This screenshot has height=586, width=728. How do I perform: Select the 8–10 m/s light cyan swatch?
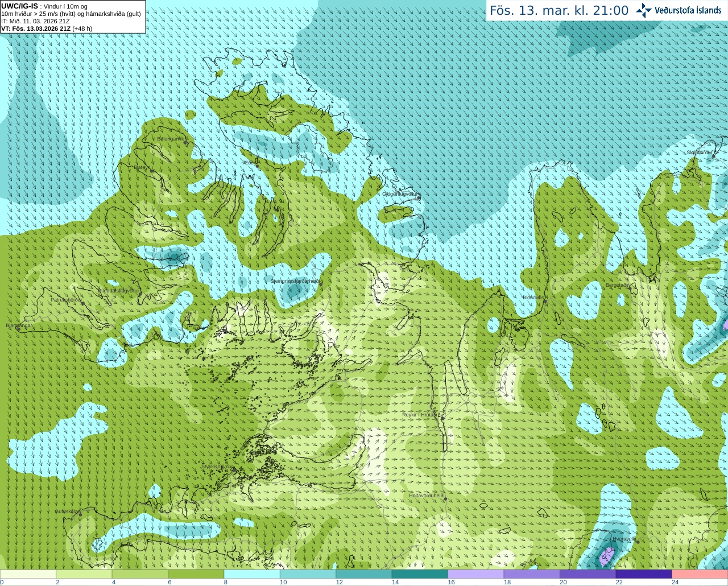click(x=252, y=574)
